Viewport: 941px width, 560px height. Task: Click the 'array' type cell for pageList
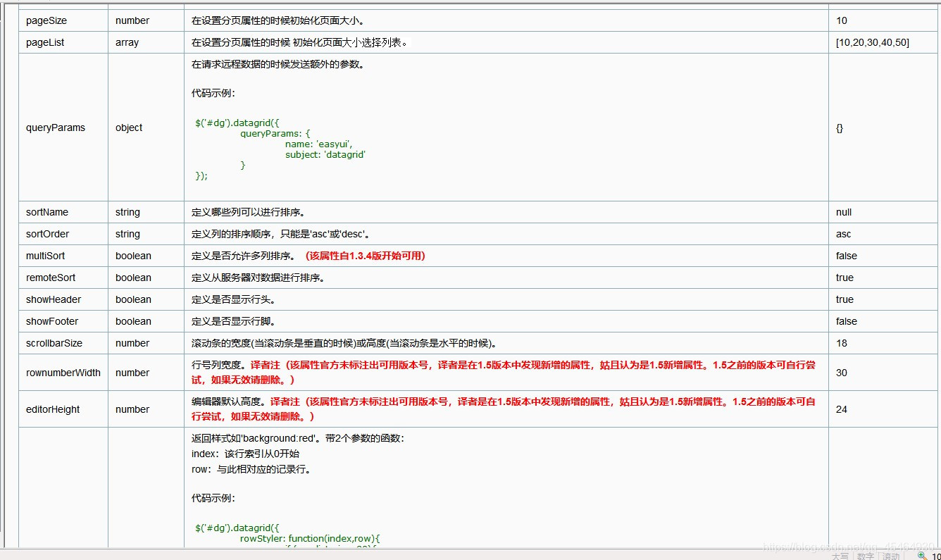point(146,42)
